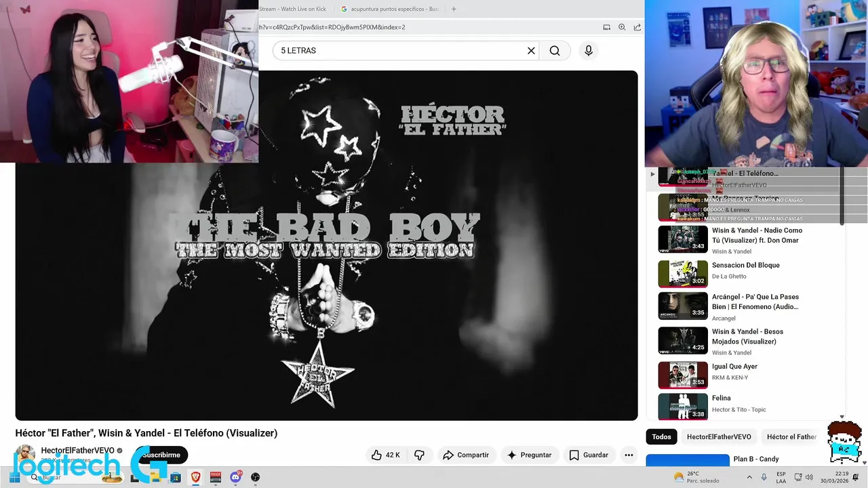The width and height of the screenshot is (868, 488).
Task: Click the video title 'Héctor El Father, Wisin & Yandel - El Teléfono'
Action: pos(146,433)
